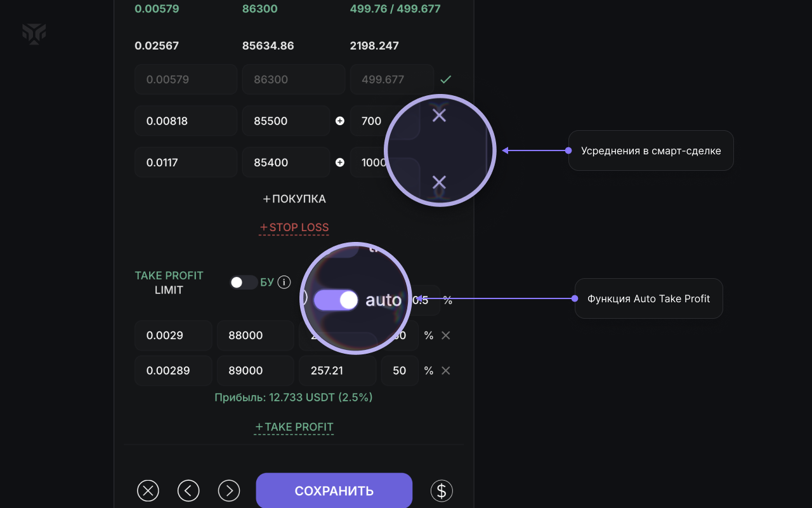812x508 pixels.
Task: Click the dollar sign icon
Action: pyautogui.click(x=442, y=491)
